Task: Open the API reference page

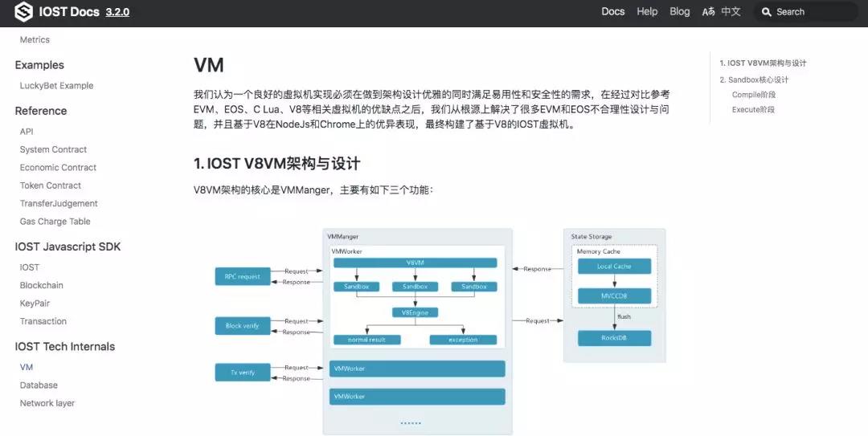Action: click(x=27, y=132)
